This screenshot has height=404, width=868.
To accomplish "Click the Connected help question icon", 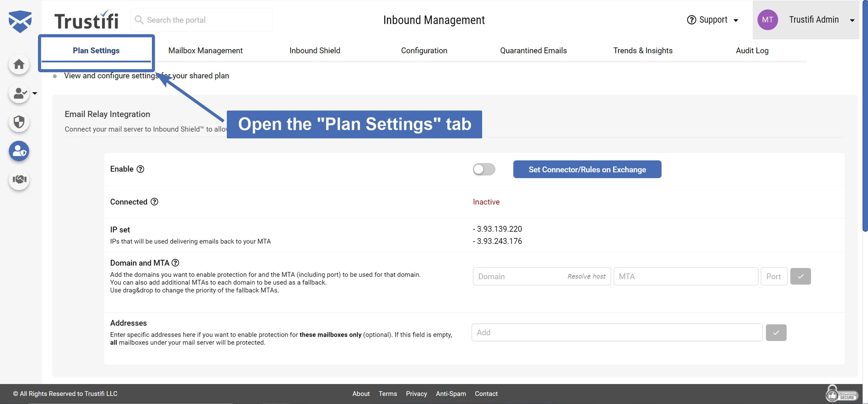I will click(155, 202).
